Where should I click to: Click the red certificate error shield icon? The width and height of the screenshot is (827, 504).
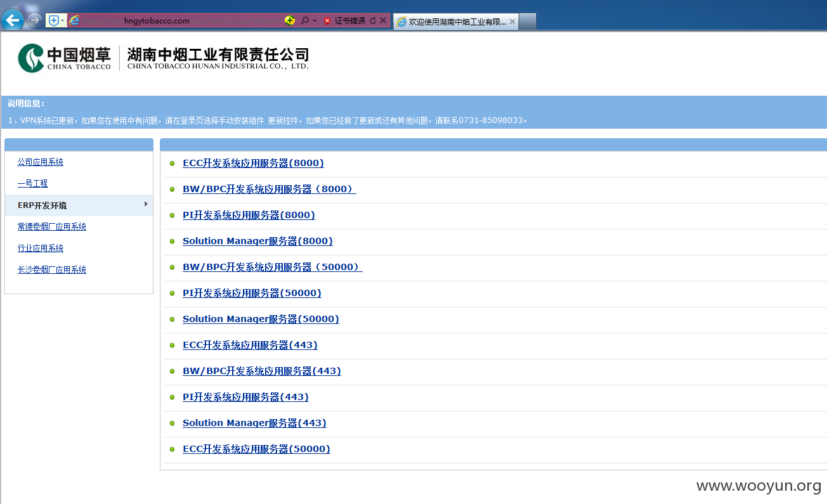coord(327,21)
